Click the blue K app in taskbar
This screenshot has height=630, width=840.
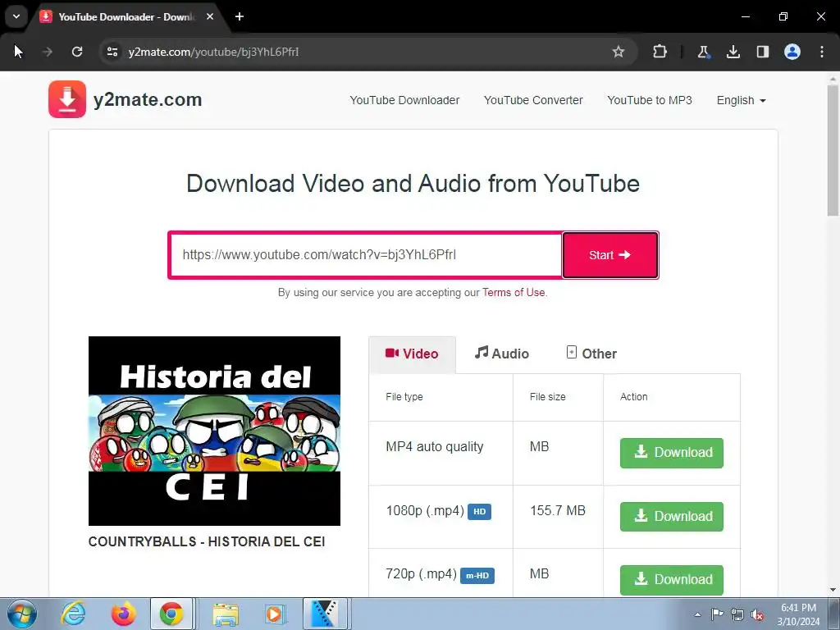click(326, 614)
